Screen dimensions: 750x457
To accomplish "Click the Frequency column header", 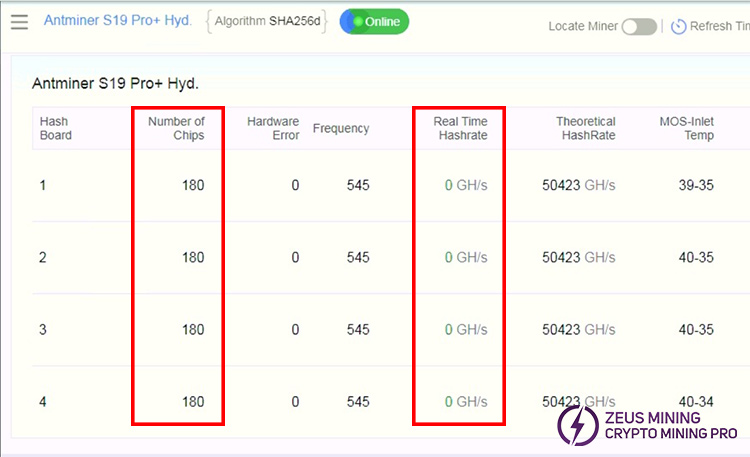I will 341,128.
